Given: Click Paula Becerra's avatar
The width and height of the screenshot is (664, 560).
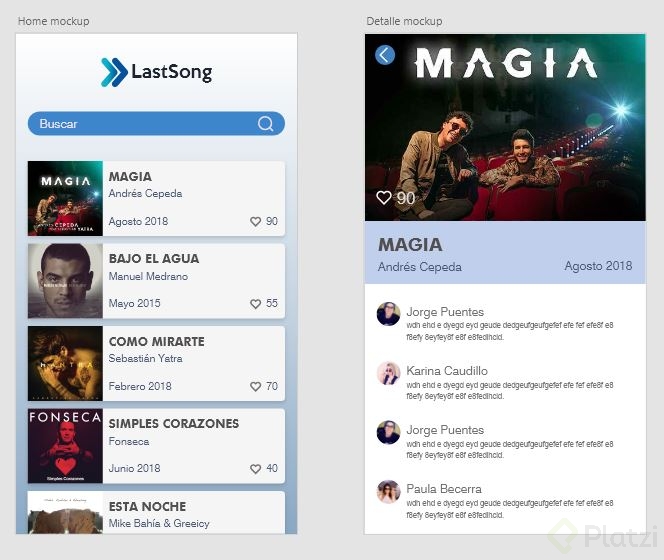Looking at the screenshot, I should [388, 492].
